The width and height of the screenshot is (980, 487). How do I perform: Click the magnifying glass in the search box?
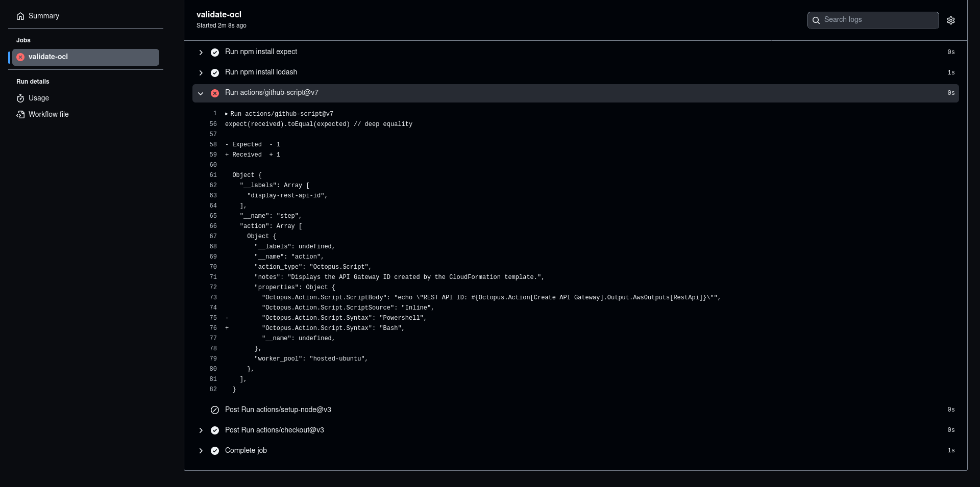[817, 20]
